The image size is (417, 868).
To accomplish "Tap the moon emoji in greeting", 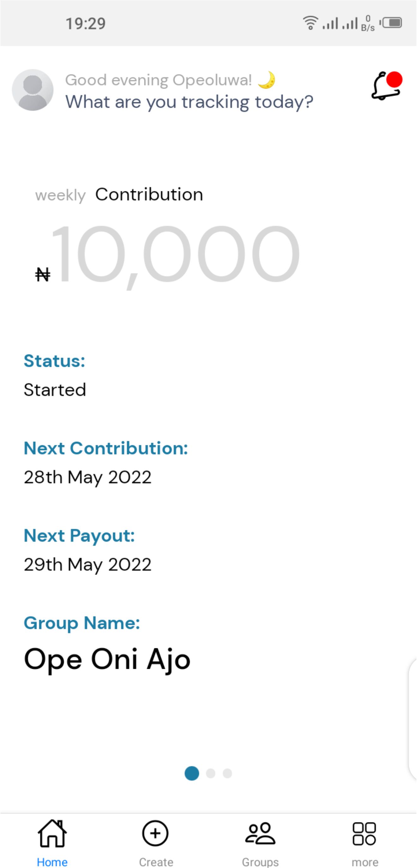I will point(267,80).
